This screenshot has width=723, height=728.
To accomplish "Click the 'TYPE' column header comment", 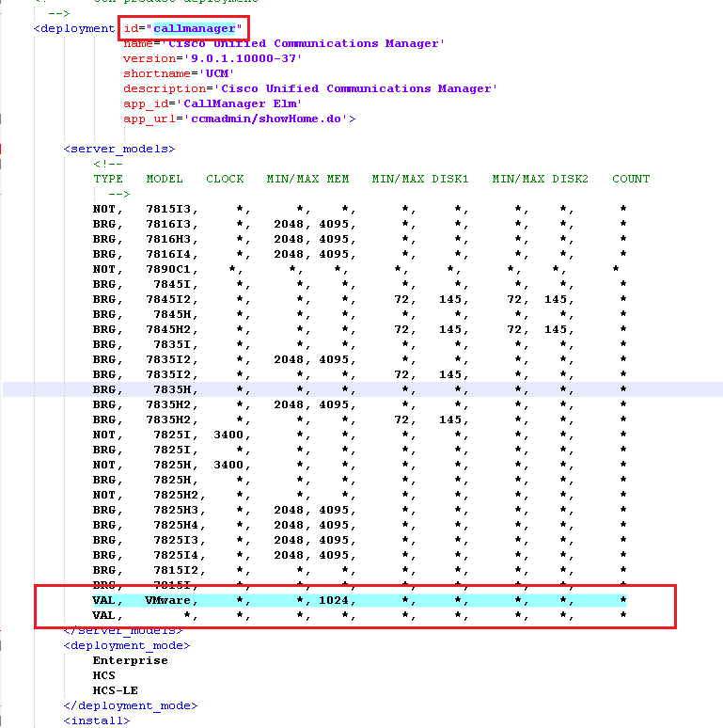I will pos(108,179).
